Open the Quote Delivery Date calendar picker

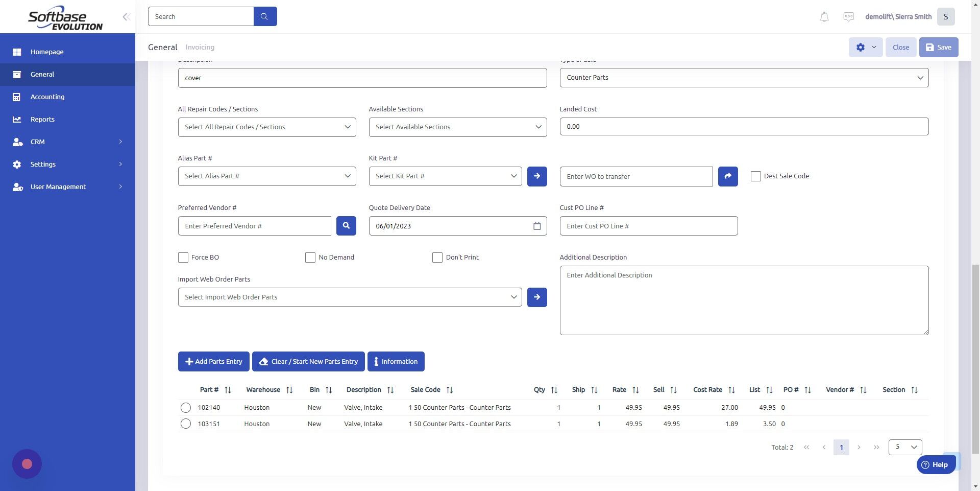[536, 225]
